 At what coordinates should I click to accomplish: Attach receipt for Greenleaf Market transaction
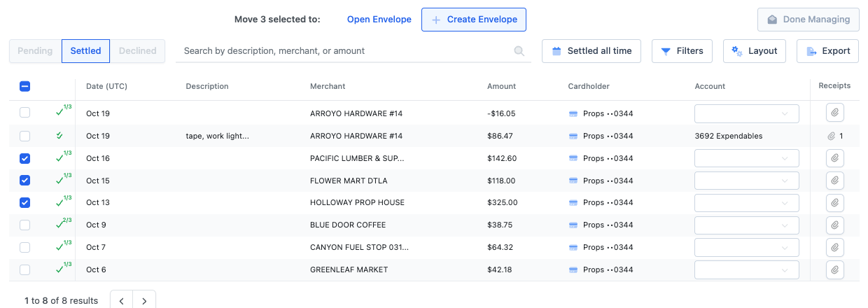click(x=834, y=269)
